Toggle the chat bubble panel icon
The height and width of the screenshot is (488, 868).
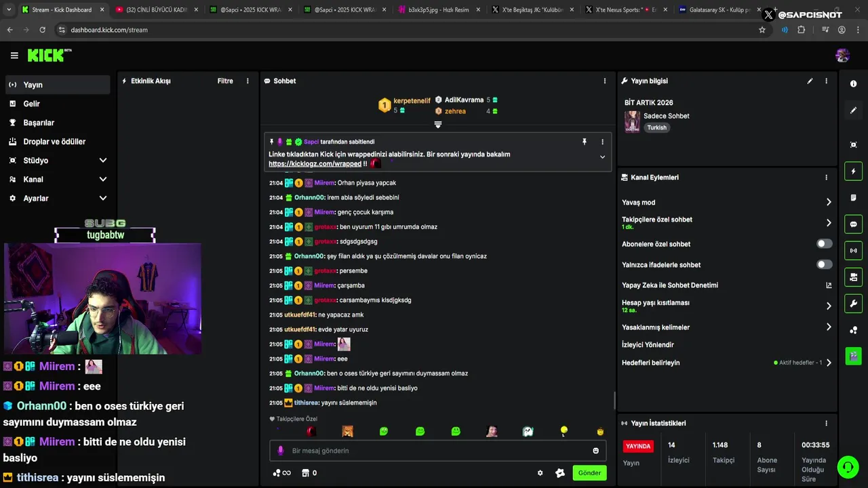853,224
